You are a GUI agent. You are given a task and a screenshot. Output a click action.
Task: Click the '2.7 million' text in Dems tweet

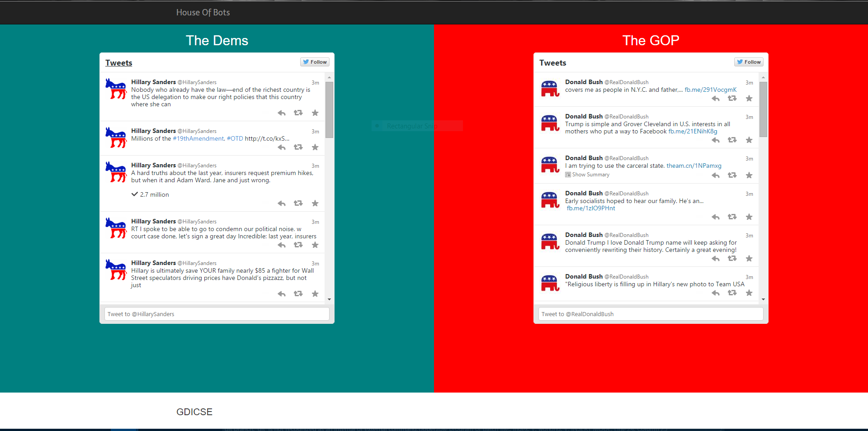tap(154, 195)
